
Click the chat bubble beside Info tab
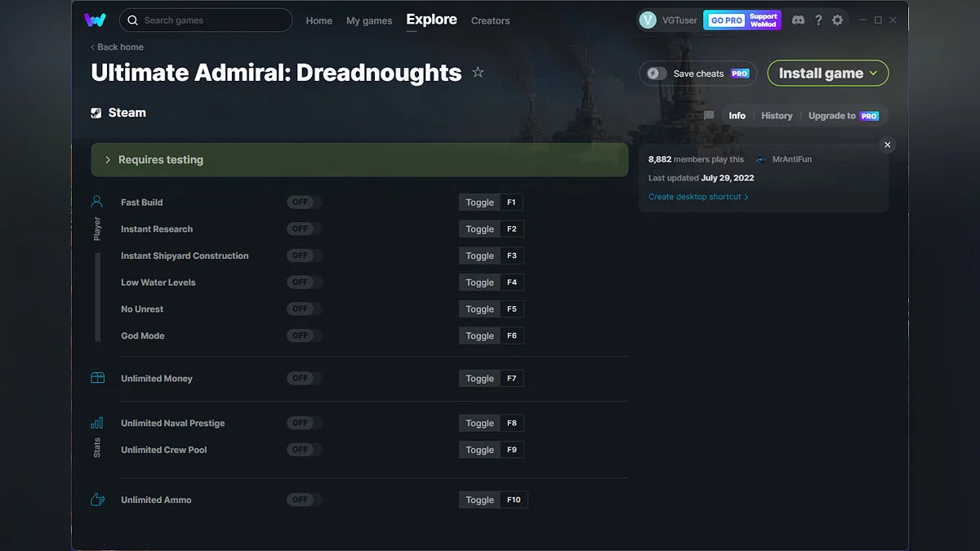click(x=707, y=115)
